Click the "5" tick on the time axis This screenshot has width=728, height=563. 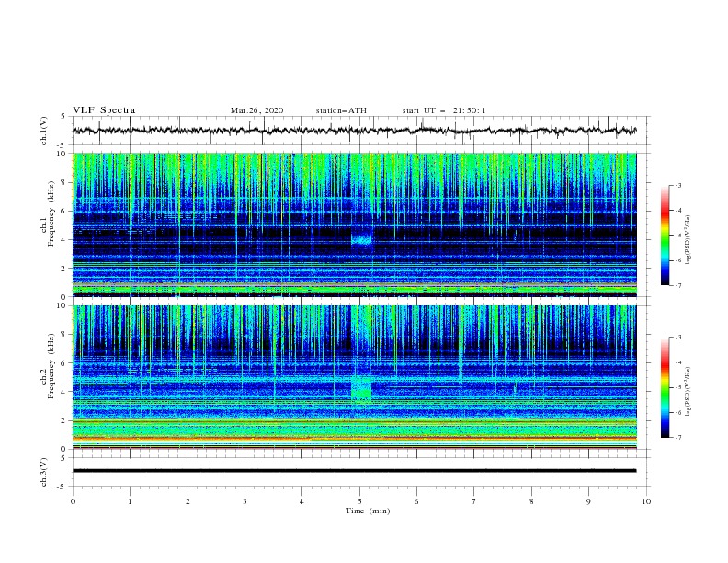pyautogui.click(x=359, y=501)
